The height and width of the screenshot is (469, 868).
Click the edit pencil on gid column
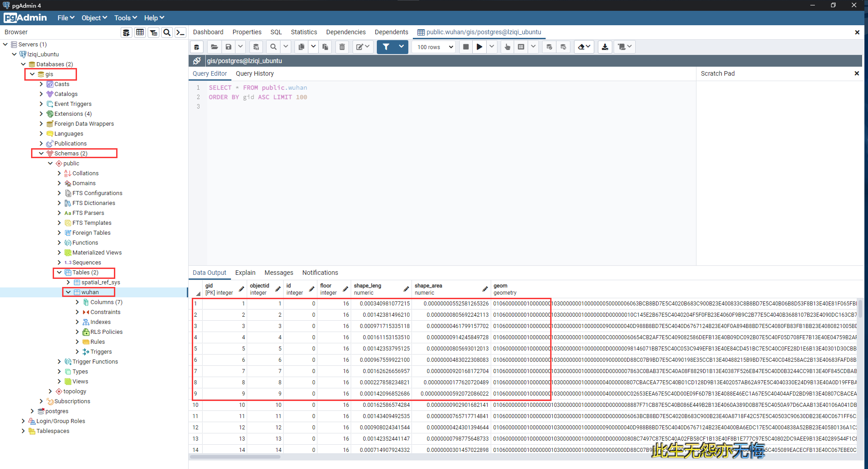tap(241, 289)
